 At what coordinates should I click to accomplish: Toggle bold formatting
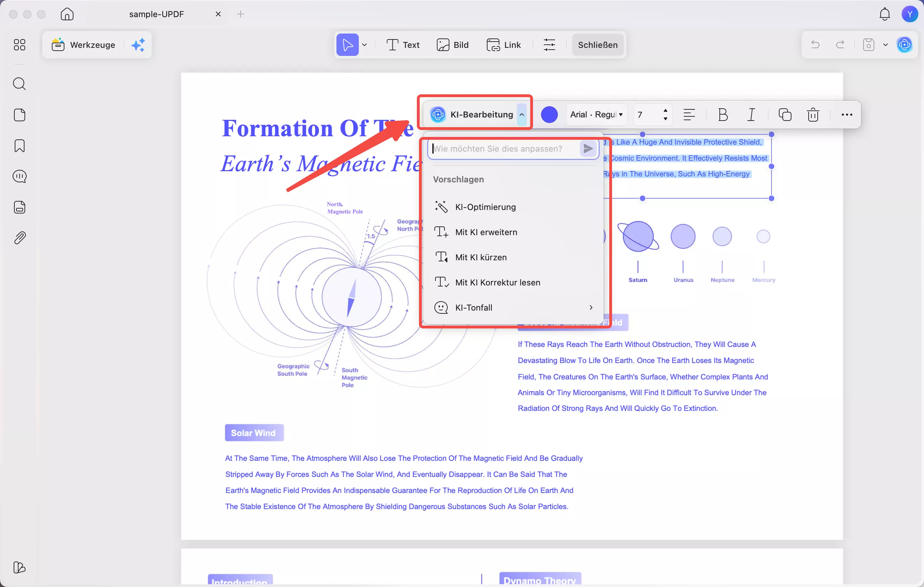pos(723,115)
